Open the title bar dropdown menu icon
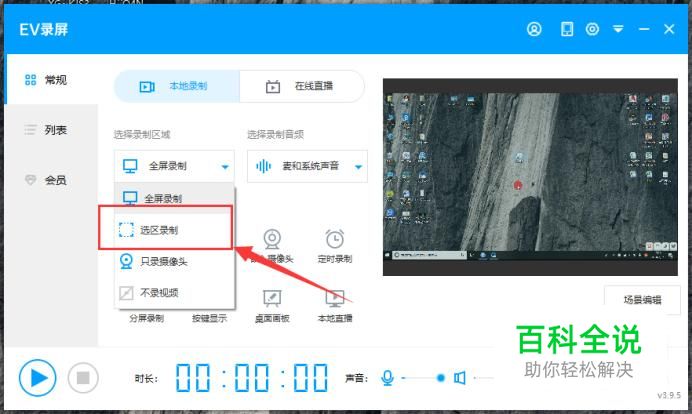Image resolution: width=692 pixels, height=414 pixels. (x=618, y=29)
